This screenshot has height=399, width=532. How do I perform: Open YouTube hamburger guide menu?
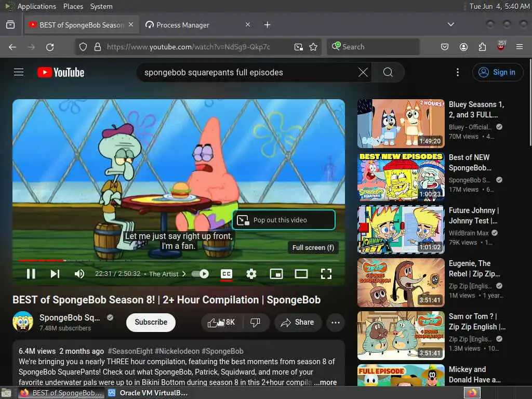(19, 72)
